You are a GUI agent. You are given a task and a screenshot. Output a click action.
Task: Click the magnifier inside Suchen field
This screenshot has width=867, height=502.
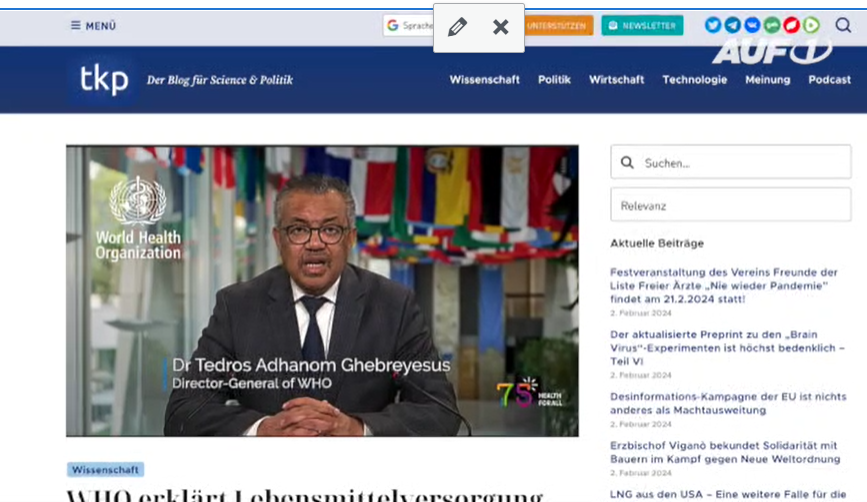627,163
